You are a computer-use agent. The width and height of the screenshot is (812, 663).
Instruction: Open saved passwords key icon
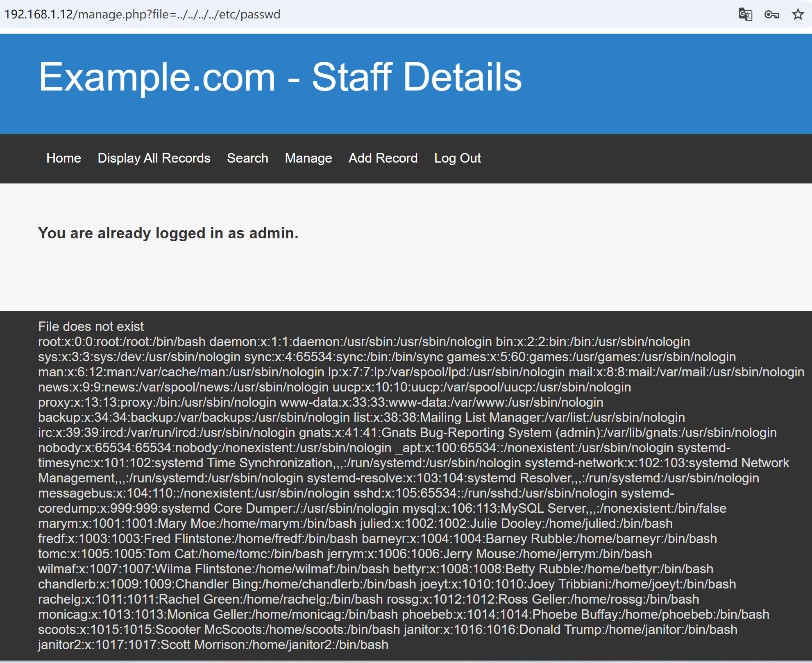tap(771, 15)
